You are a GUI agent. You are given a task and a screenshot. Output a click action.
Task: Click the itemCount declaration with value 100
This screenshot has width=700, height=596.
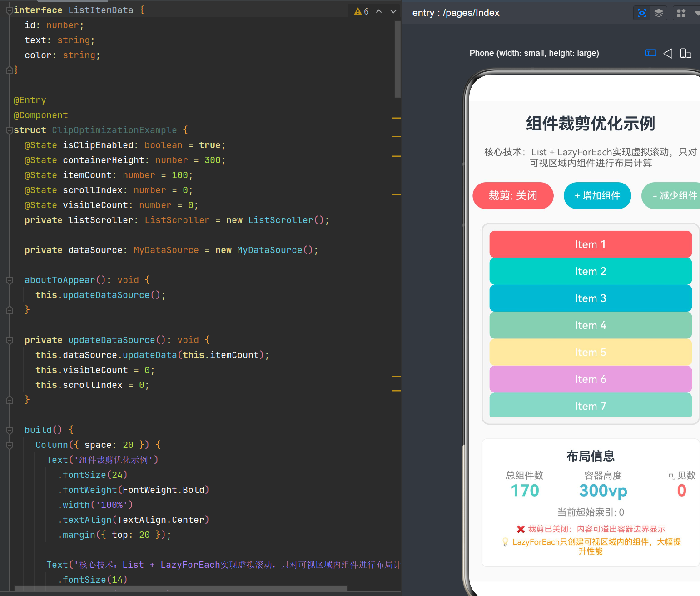[x=109, y=175]
